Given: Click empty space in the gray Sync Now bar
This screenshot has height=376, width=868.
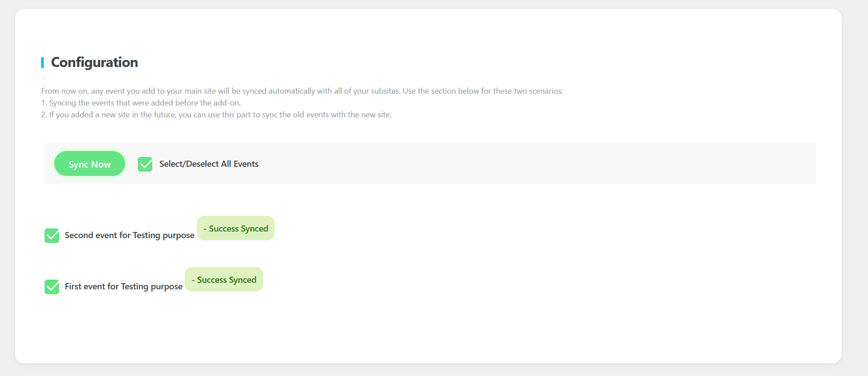Looking at the screenshot, I should (525, 164).
